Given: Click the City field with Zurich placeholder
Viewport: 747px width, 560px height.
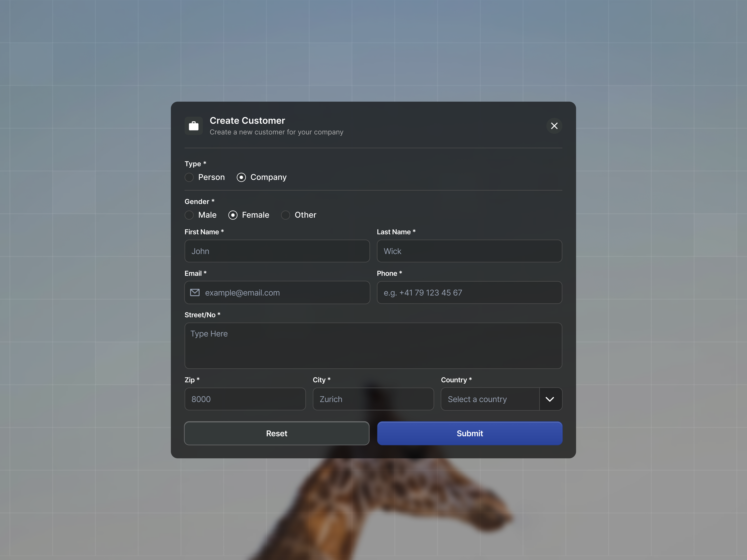Looking at the screenshot, I should [373, 399].
